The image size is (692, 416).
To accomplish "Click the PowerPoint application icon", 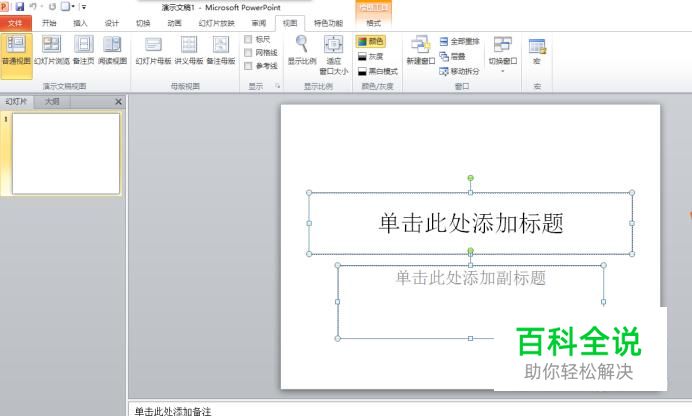I will pyautogui.click(x=4, y=7).
